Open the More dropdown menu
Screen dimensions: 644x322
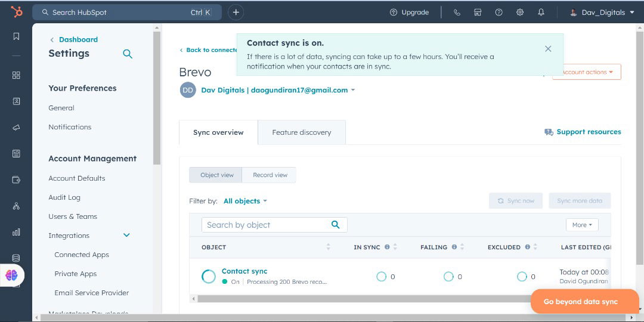coord(581,225)
